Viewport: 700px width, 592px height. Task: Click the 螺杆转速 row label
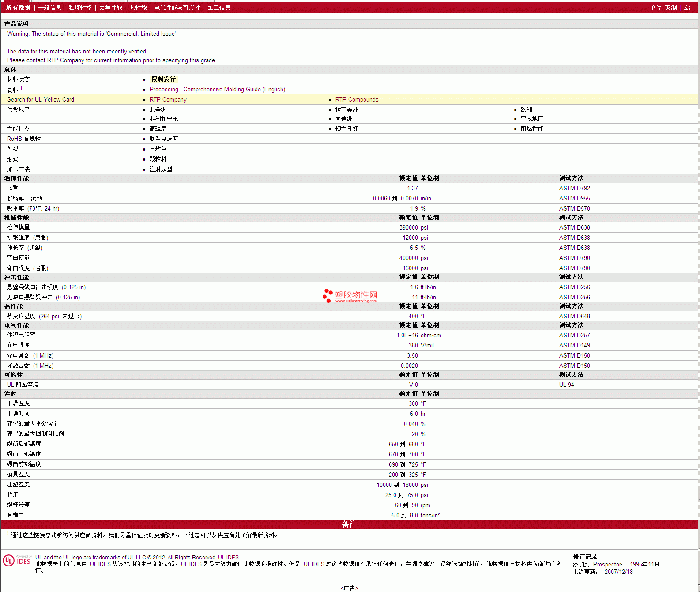point(18,505)
